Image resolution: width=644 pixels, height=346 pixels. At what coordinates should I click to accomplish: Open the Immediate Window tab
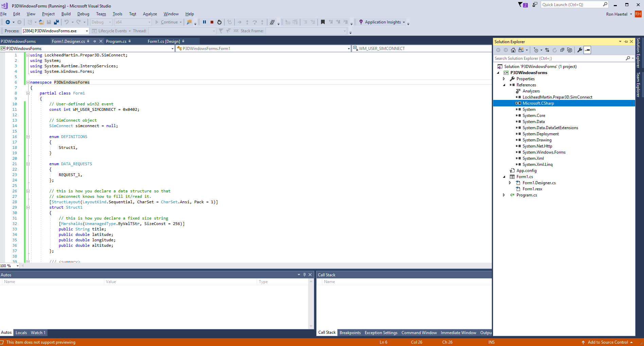click(459, 333)
